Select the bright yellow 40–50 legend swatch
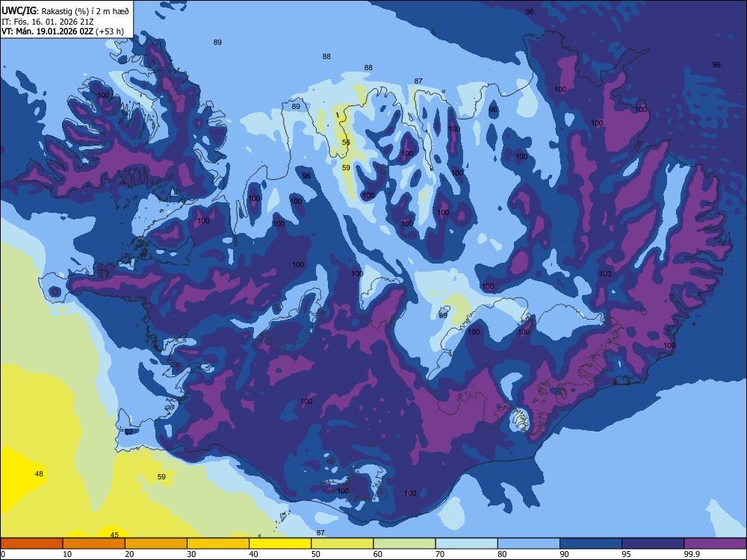 280,544
